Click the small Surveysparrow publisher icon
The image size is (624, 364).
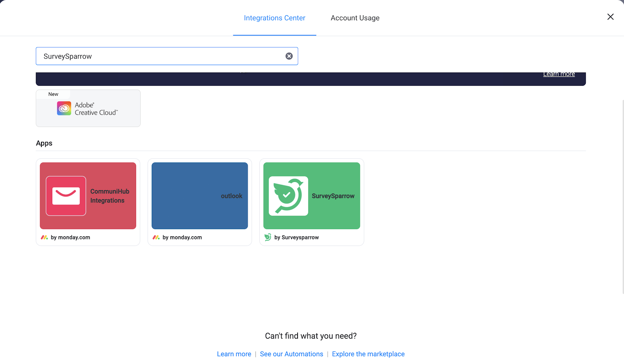[x=268, y=237]
